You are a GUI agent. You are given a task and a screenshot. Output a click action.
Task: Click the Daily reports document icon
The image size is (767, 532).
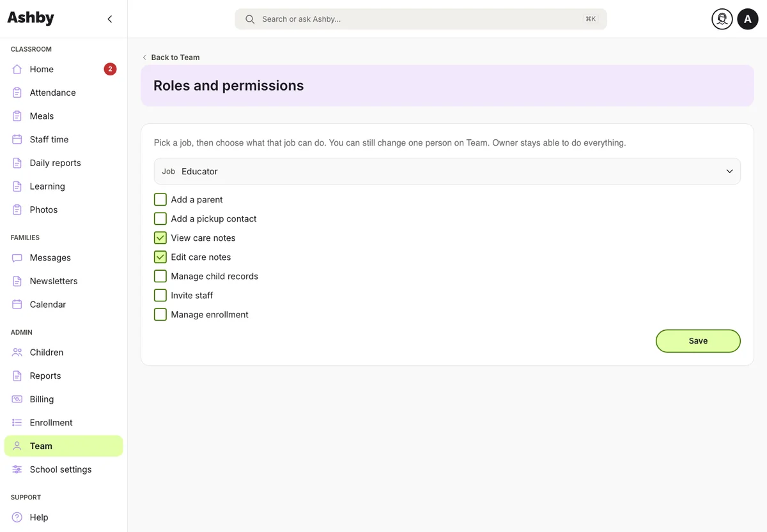click(17, 163)
